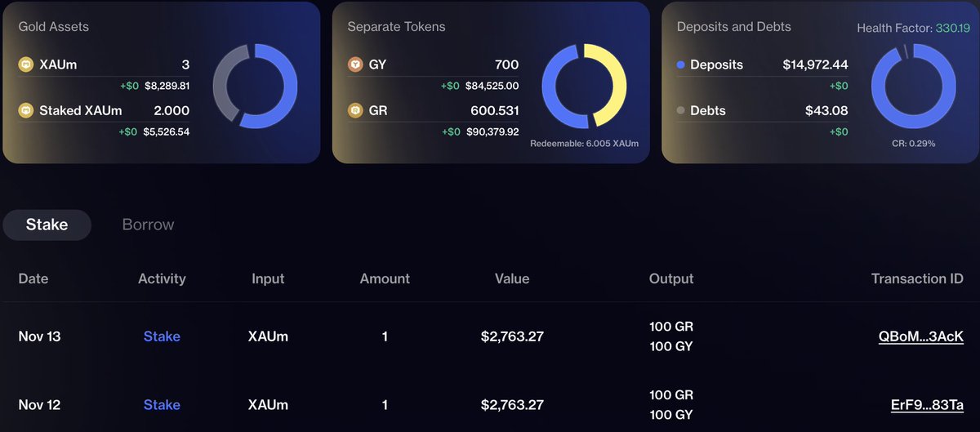Click the GY value $84,525.00
The width and height of the screenshot is (980, 432).
pos(492,86)
